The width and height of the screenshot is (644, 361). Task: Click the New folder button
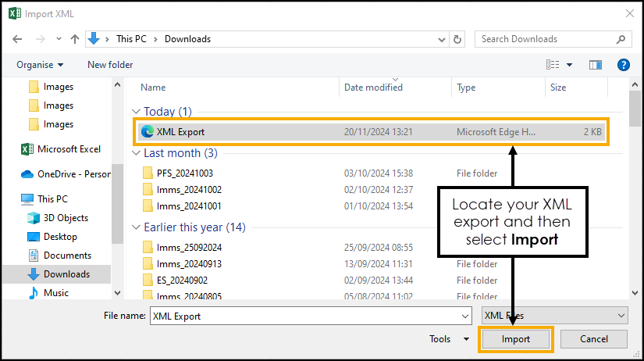(x=110, y=65)
